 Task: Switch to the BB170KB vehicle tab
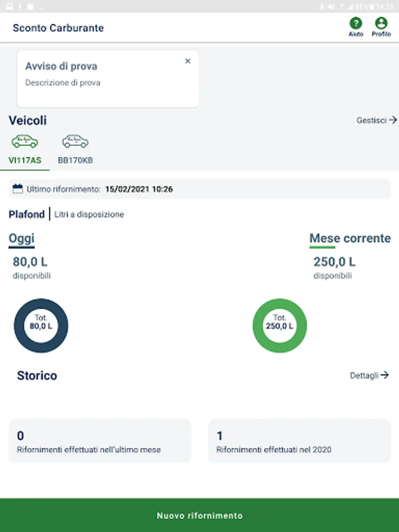(75, 160)
